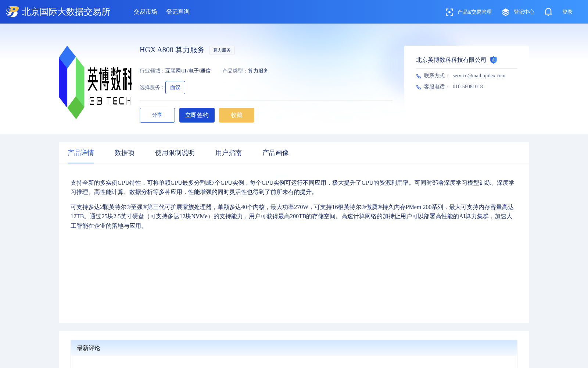Image resolution: width=588 pixels, height=368 pixels.
Task: Click site title 北京国际大数据交易所
Action: point(66,12)
